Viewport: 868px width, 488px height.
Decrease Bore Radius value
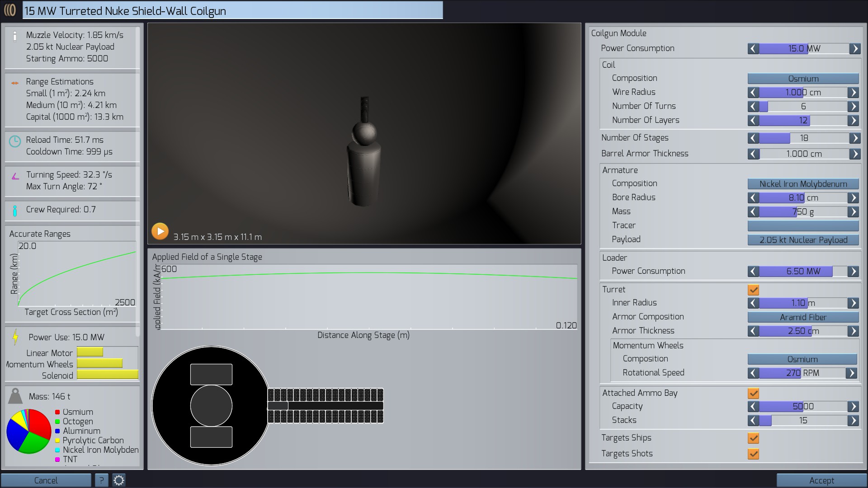[753, 197]
